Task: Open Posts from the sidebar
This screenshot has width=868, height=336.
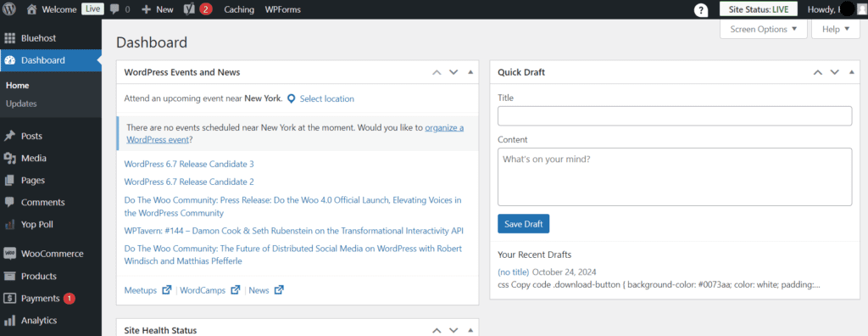Action: pos(51,136)
